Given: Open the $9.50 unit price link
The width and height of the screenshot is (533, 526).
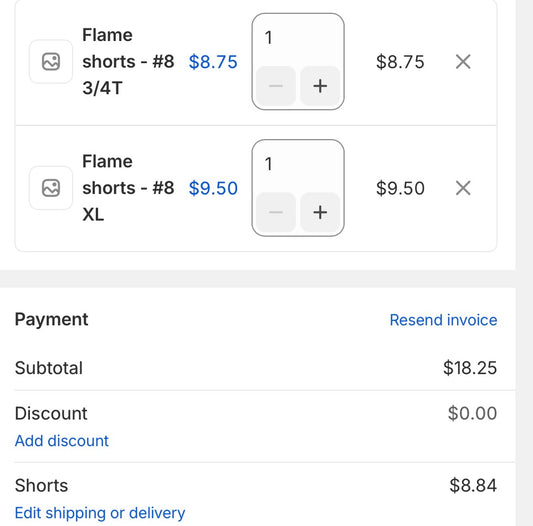Looking at the screenshot, I should click(213, 188).
